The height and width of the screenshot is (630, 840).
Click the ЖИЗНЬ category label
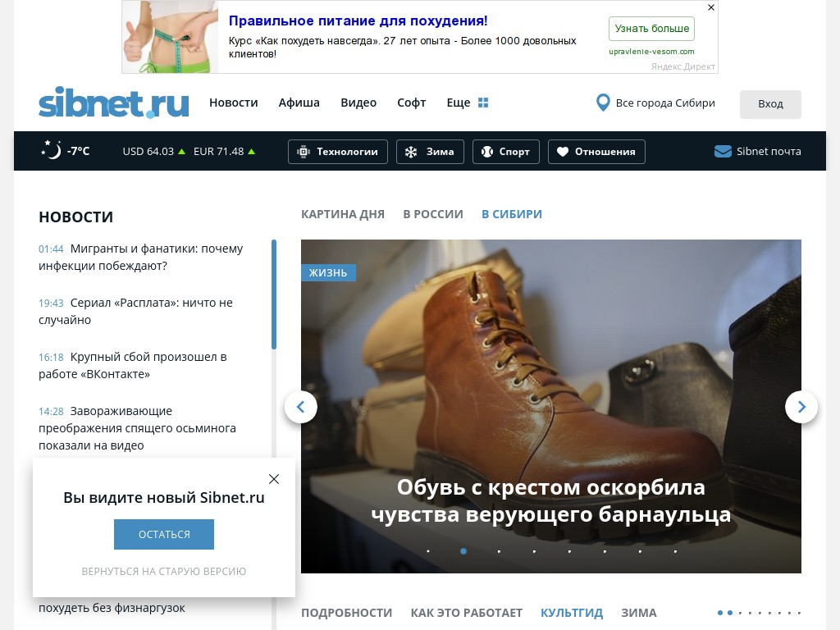click(328, 272)
